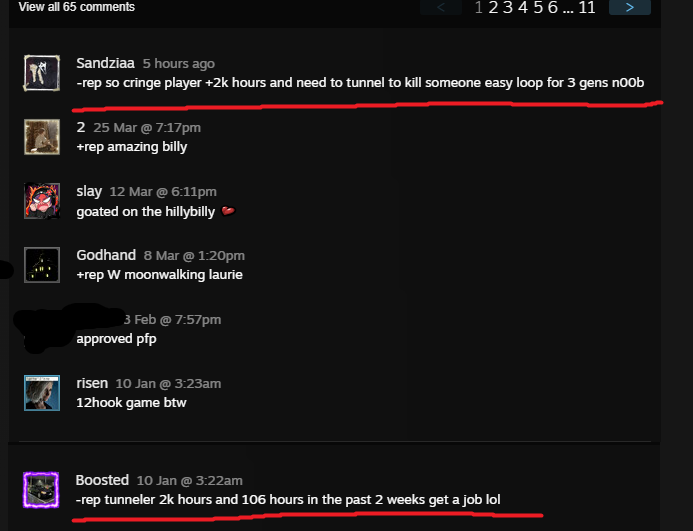Open Godhand's profile name link
Screen dimensions: 693x531
tap(106, 255)
